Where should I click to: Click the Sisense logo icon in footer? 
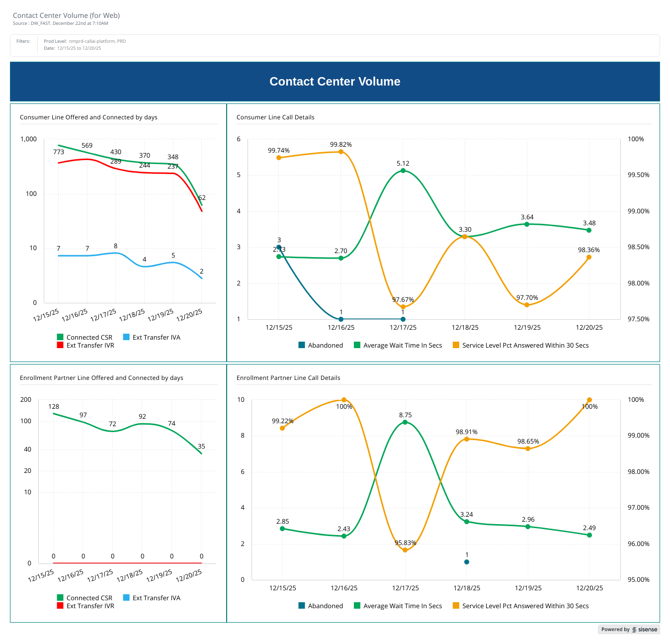point(634,630)
